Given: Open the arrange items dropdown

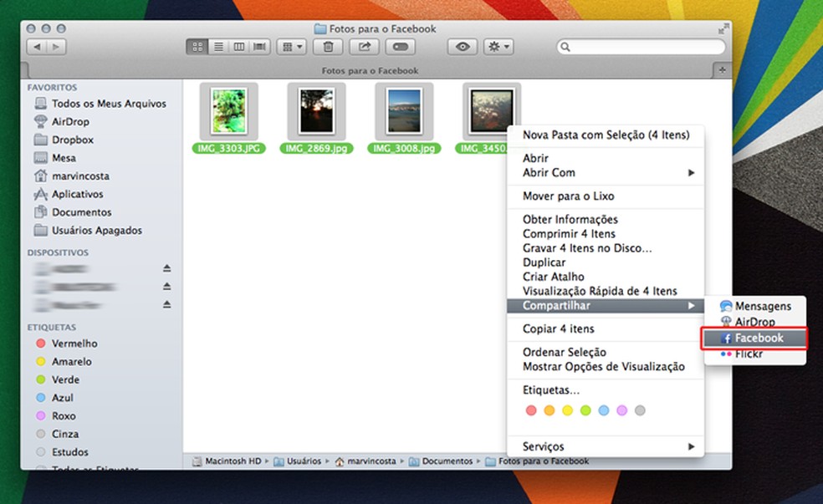Looking at the screenshot, I should coord(292,47).
